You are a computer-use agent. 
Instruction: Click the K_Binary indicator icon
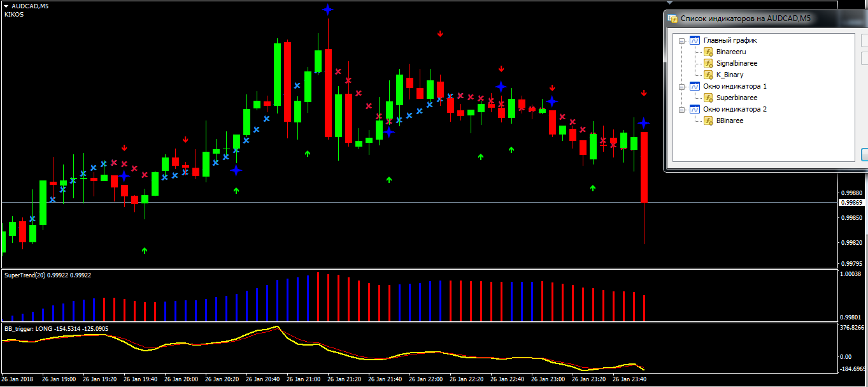click(x=708, y=75)
